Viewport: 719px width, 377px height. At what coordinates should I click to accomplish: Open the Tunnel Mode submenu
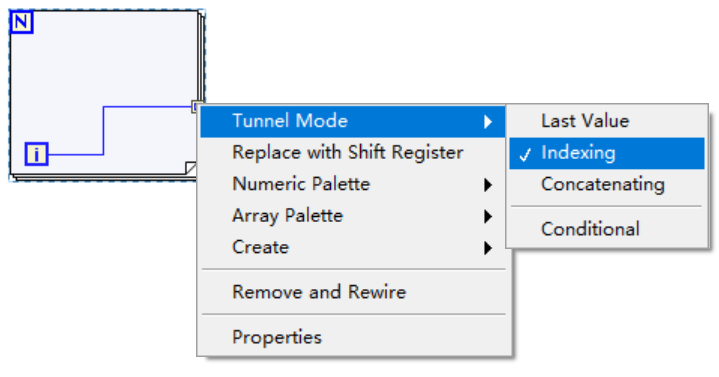[x=353, y=121]
